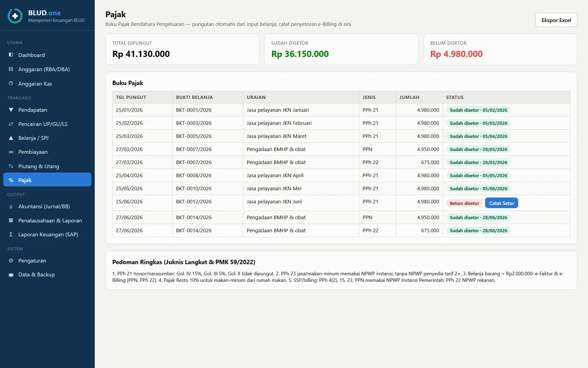Screen dimensions: 588x368
Task: Select the Sudah Disetor summary card
Action: (341, 49)
